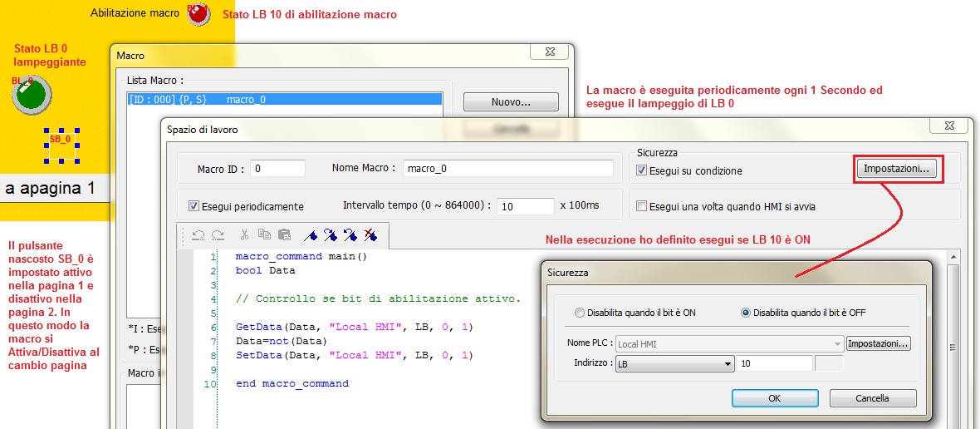Copy selection with the copy icon
980x429 pixels.
coord(264,235)
